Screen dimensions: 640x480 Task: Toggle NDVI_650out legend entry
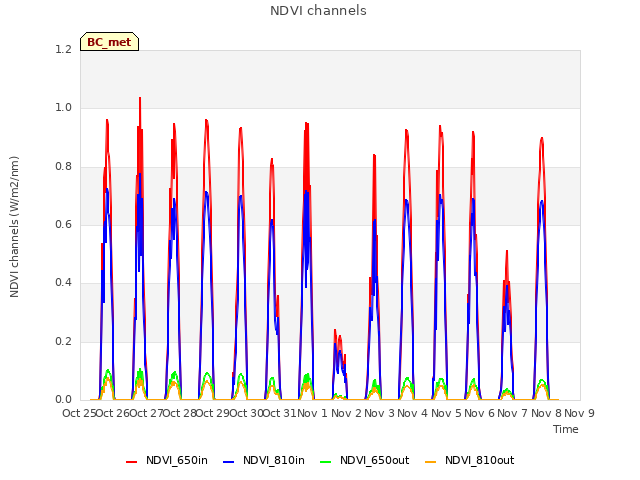click(x=364, y=461)
